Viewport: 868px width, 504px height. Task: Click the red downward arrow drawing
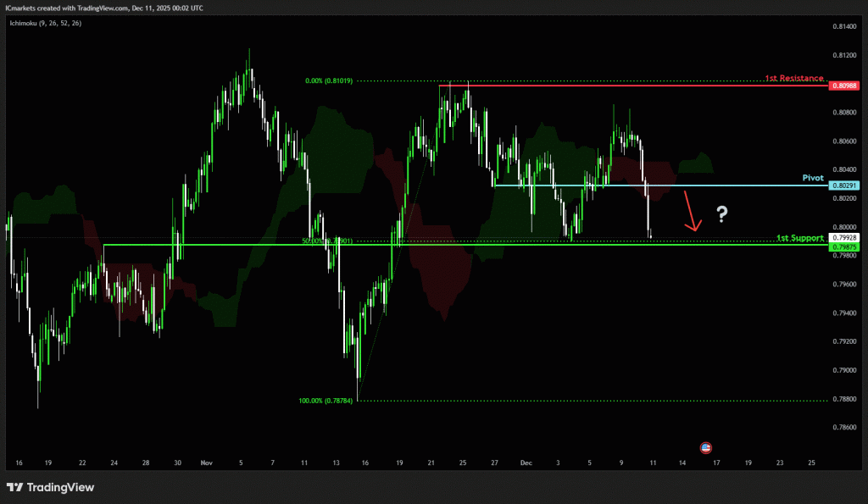pyautogui.click(x=691, y=211)
